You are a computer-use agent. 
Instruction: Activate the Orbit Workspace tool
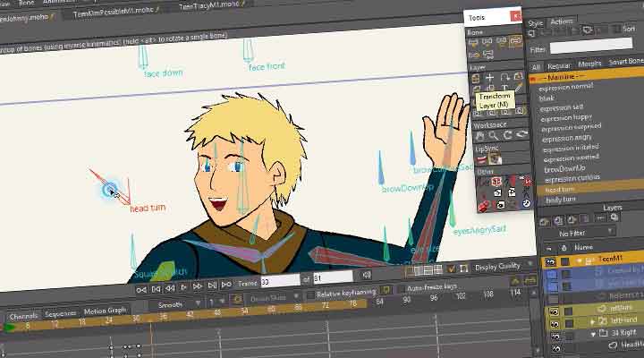pyautogui.click(x=521, y=134)
